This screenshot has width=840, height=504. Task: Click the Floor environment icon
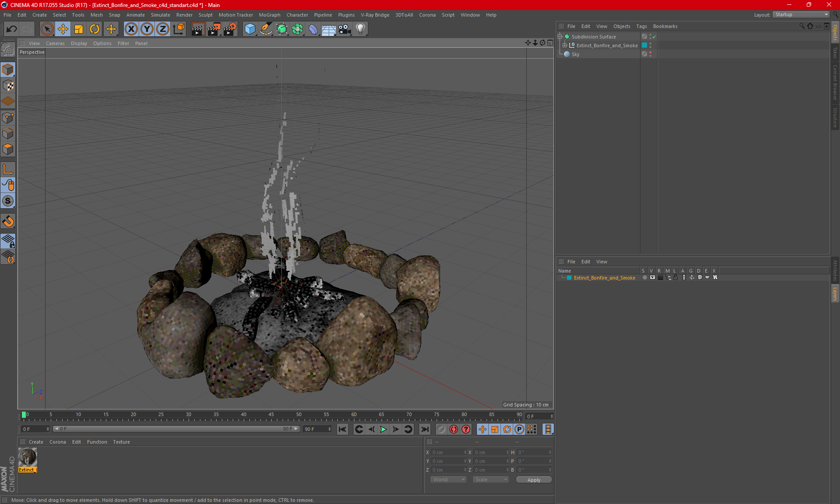point(329,29)
